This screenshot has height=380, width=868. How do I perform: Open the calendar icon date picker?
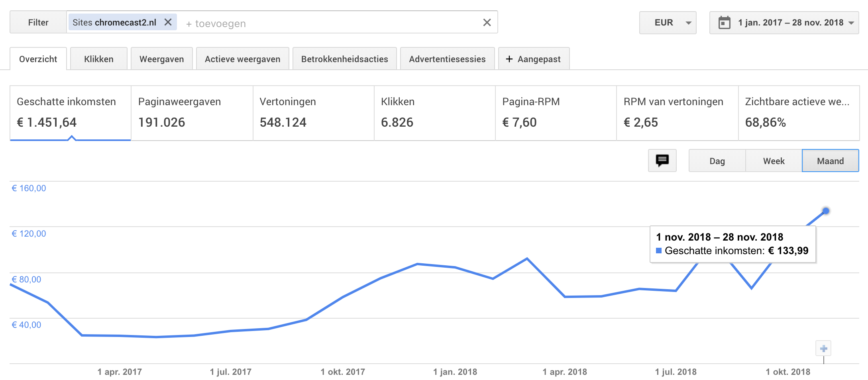724,23
